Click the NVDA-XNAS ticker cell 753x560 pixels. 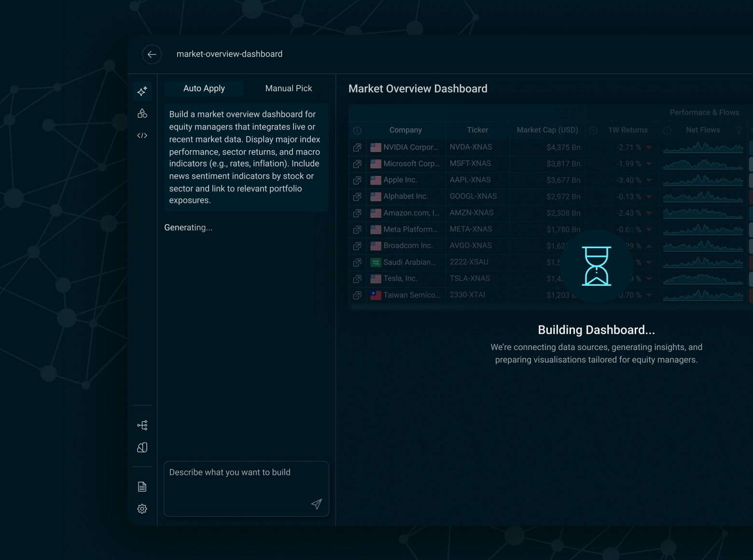[x=471, y=147]
